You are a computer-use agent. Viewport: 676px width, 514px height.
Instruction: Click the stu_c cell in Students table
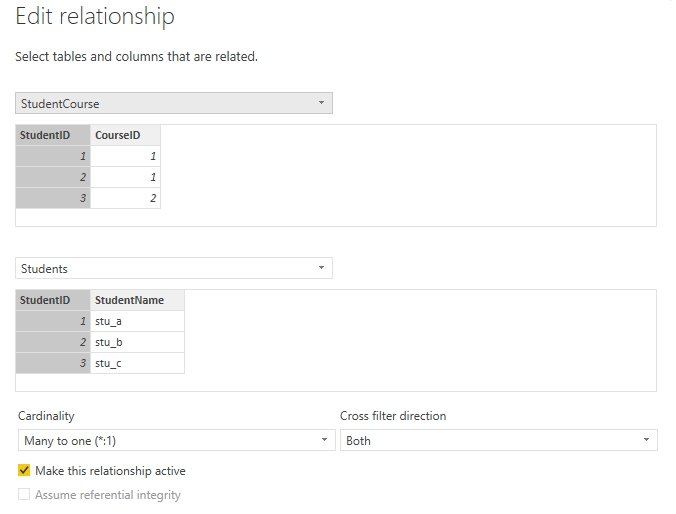pyautogui.click(x=138, y=363)
